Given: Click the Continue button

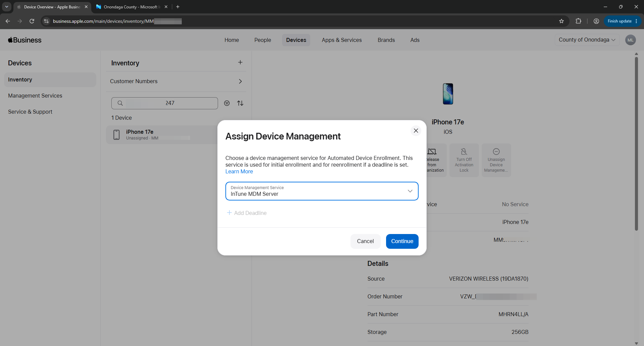Looking at the screenshot, I should click(x=402, y=241).
